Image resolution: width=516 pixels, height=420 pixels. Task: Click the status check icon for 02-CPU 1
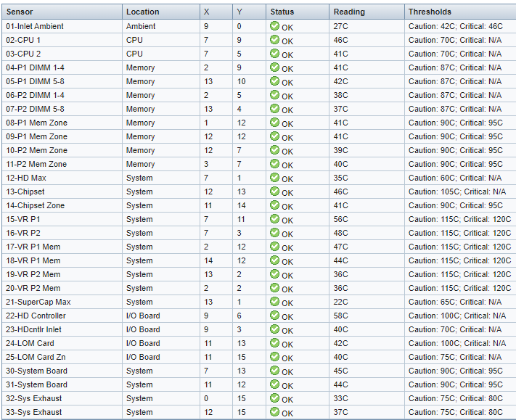click(274, 40)
